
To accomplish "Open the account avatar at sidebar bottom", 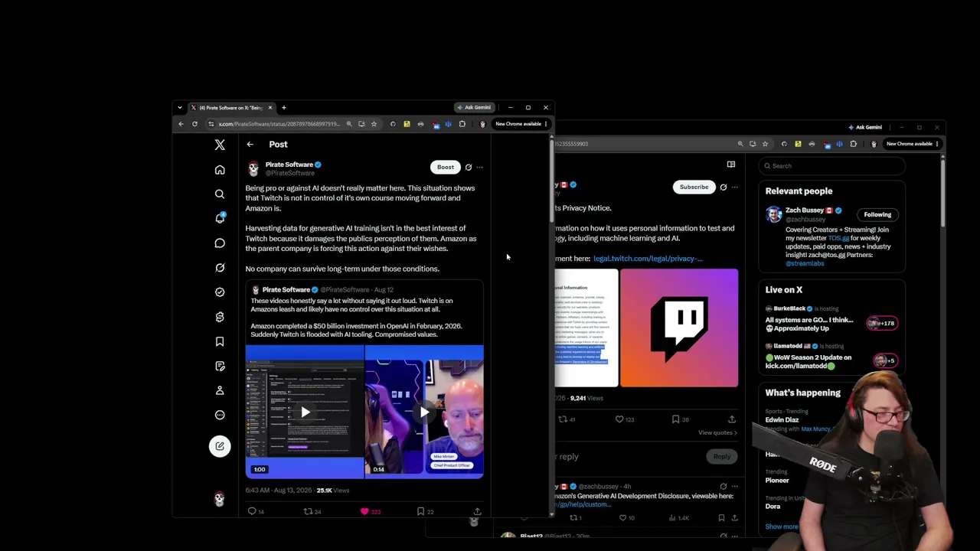I will pyautogui.click(x=220, y=499).
